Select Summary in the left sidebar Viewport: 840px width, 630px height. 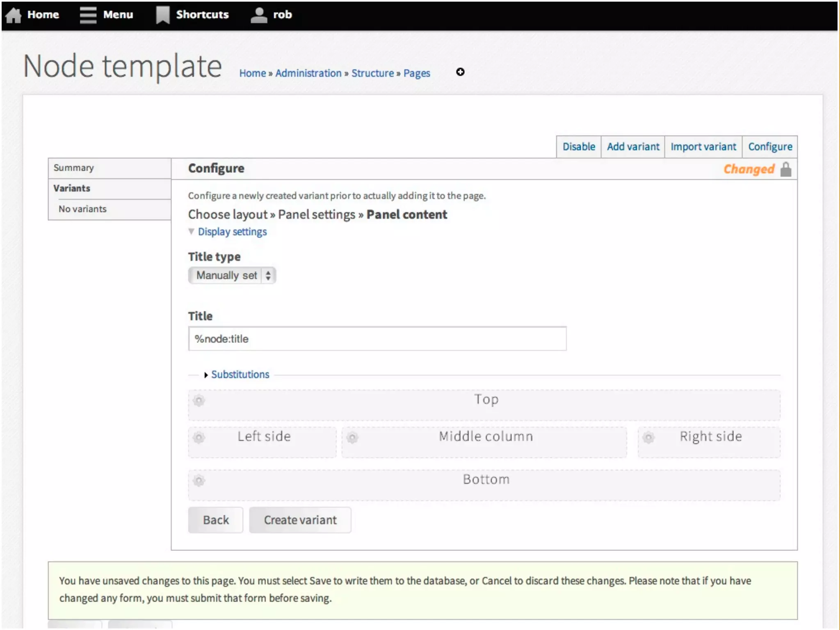74,168
